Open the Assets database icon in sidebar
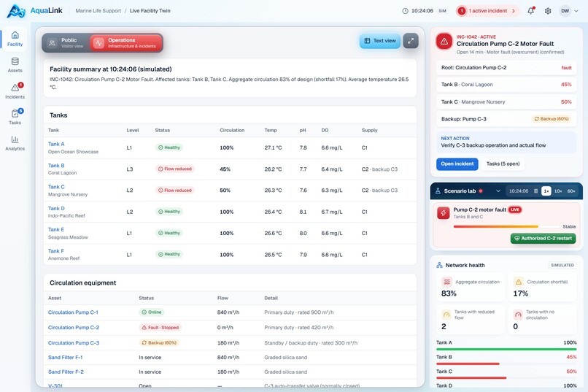Image resolution: width=588 pixels, height=392 pixels. (x=15, y=61)
